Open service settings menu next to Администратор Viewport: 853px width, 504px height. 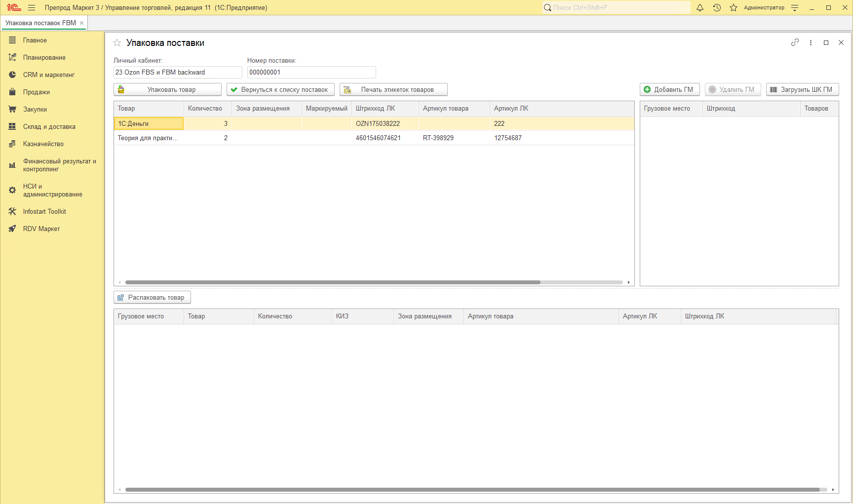[795, 7]
